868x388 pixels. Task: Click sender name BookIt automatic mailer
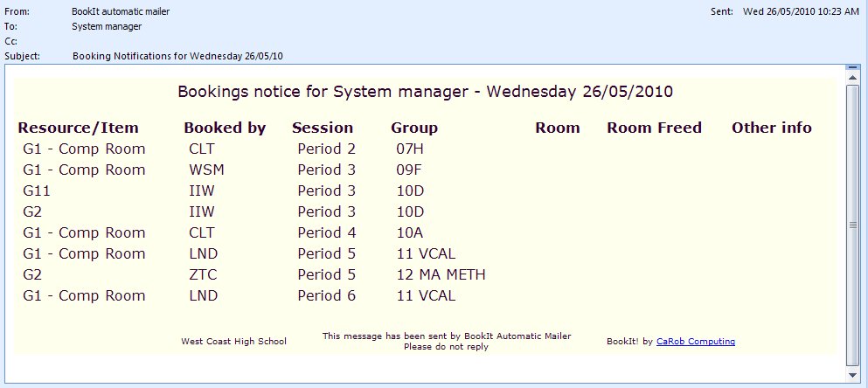121,11
